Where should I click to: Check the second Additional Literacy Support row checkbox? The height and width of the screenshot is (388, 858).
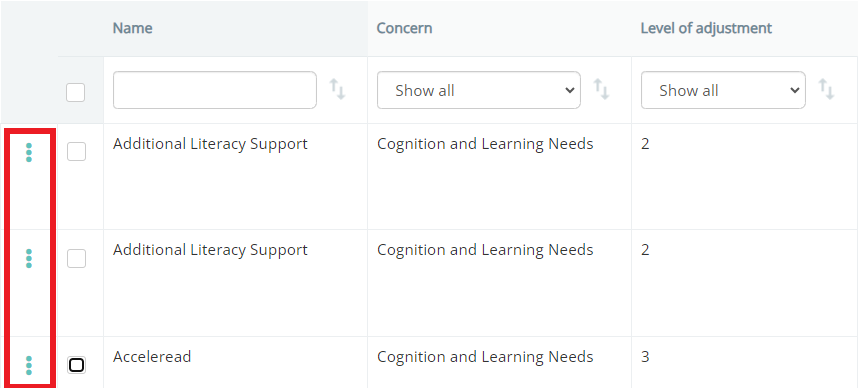pos(76,258)
